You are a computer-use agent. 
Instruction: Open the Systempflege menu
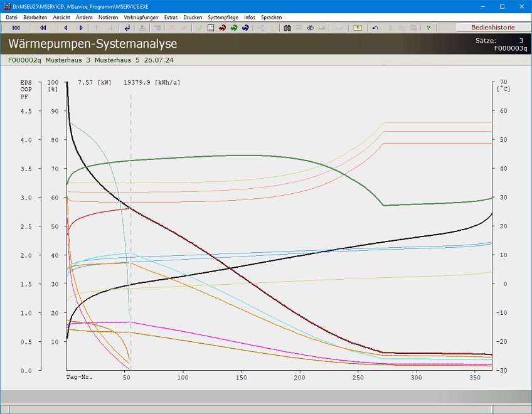pyautogui.click(x=223, y=18)
